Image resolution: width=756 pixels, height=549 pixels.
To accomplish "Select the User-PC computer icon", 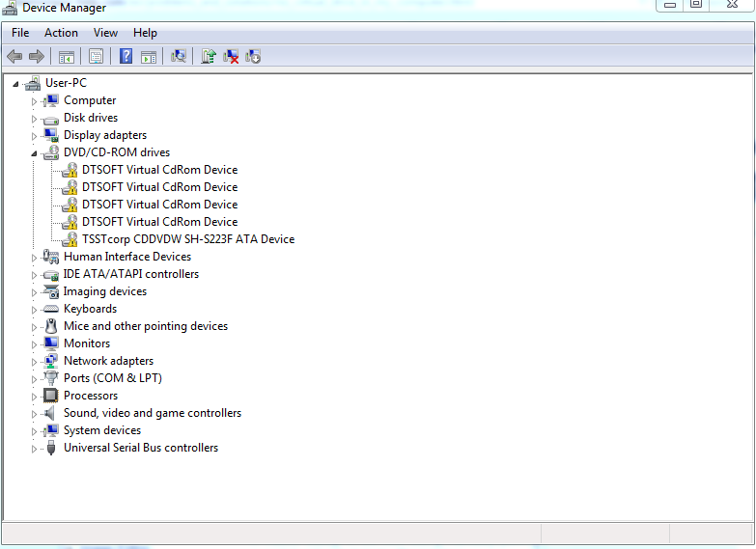I will [x=32, y=83].
